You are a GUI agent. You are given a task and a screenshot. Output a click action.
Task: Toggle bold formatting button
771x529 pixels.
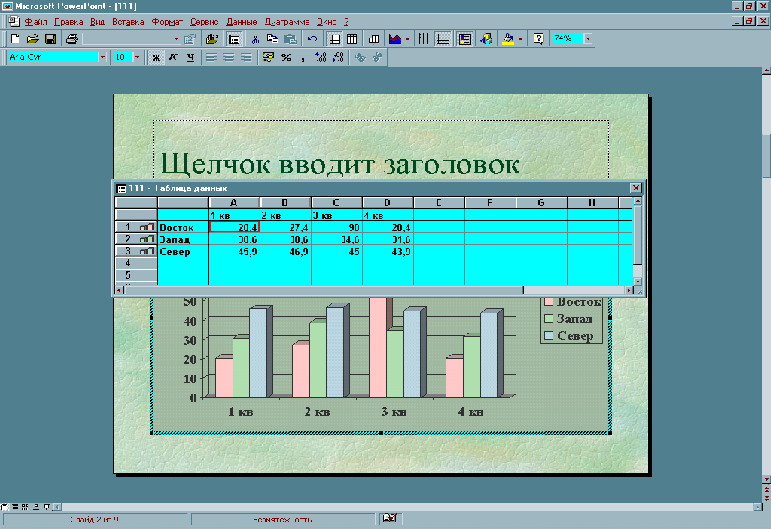click(x=156, y=58)
